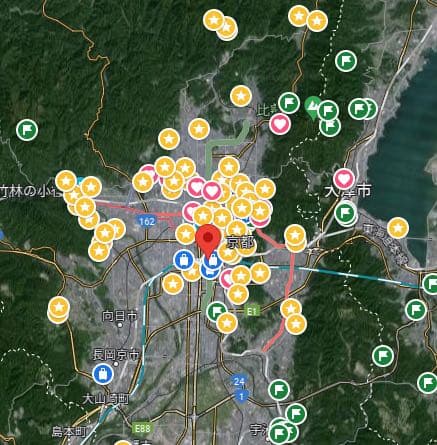Click the blue luggage pin left of red pin
The height and width of the screenshot is (445, 437).
coord(184,260)
